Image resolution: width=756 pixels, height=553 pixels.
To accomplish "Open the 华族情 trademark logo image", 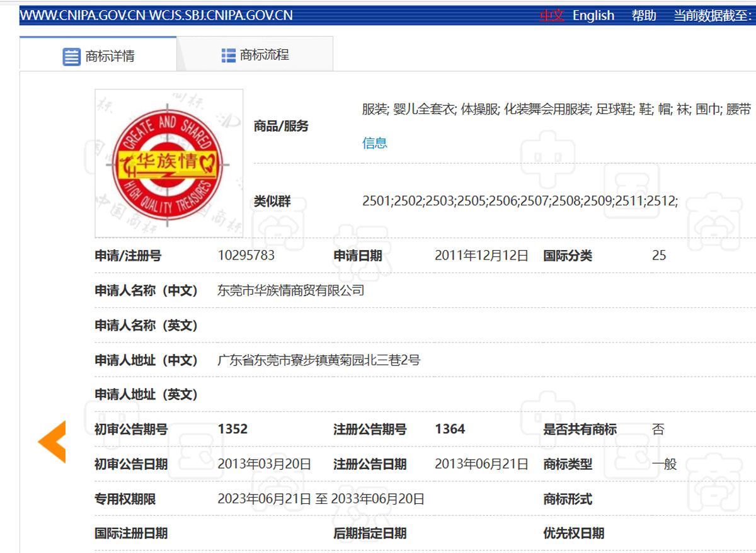I will [169, 163].
